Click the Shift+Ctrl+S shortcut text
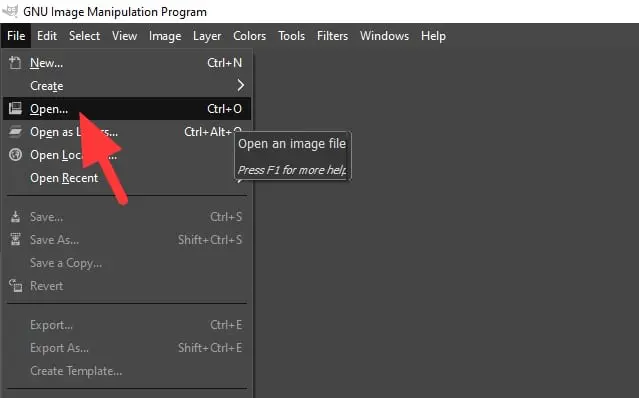Viewport: 639px width, 398px height. [210, 240]
